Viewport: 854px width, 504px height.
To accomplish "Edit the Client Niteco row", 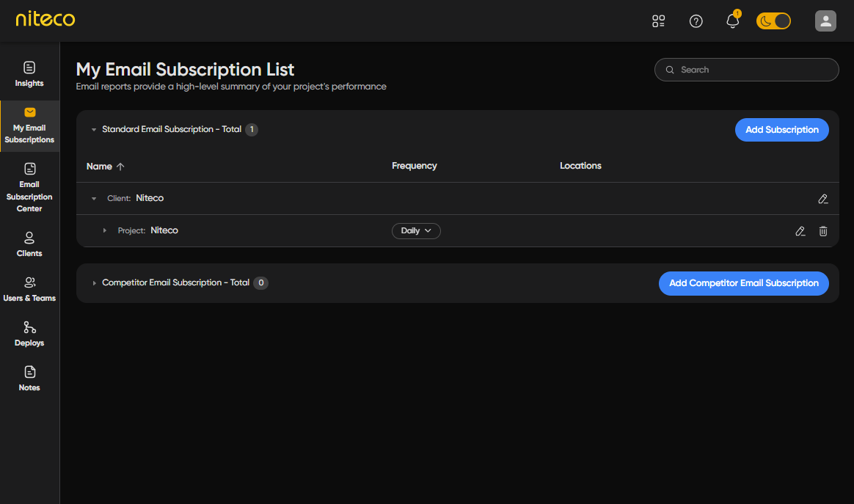I will (823, 199).
